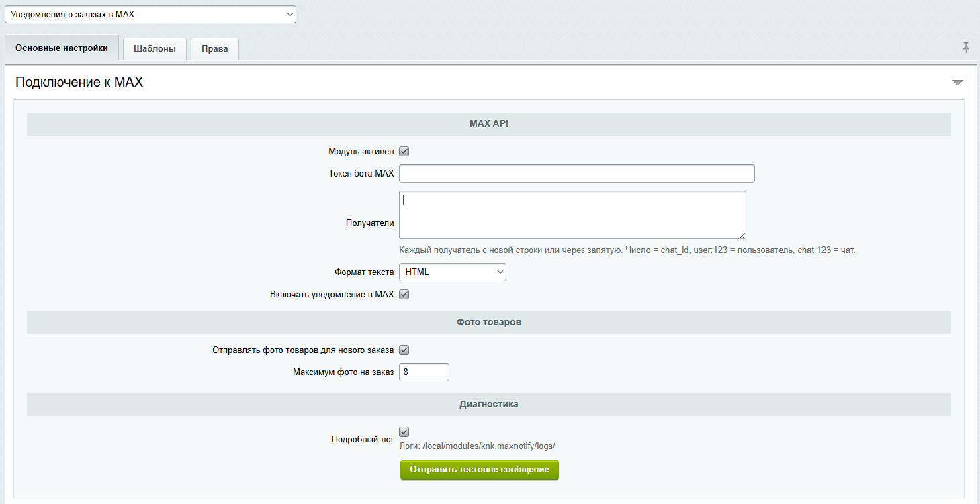
Task: Click the Максимум фото на заказ field
Action: click(424, 372)
